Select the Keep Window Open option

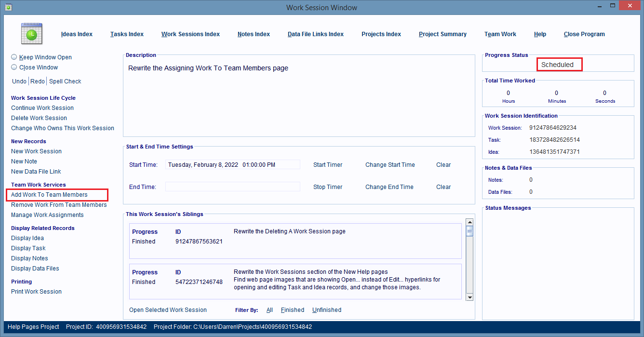pos(14,56)
